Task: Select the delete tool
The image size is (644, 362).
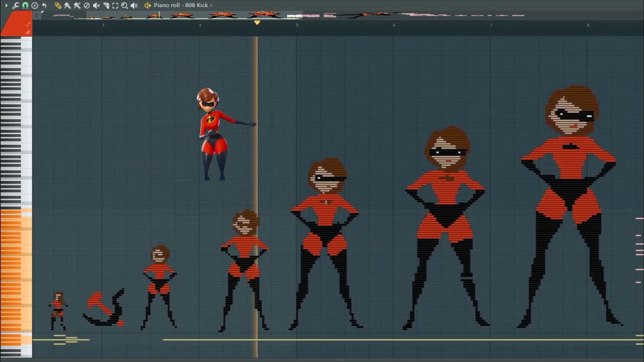Action: (87, 5)
